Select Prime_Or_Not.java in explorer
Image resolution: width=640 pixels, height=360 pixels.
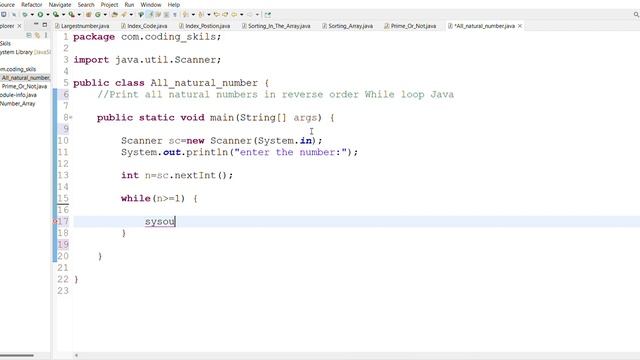tap(24, 86)
